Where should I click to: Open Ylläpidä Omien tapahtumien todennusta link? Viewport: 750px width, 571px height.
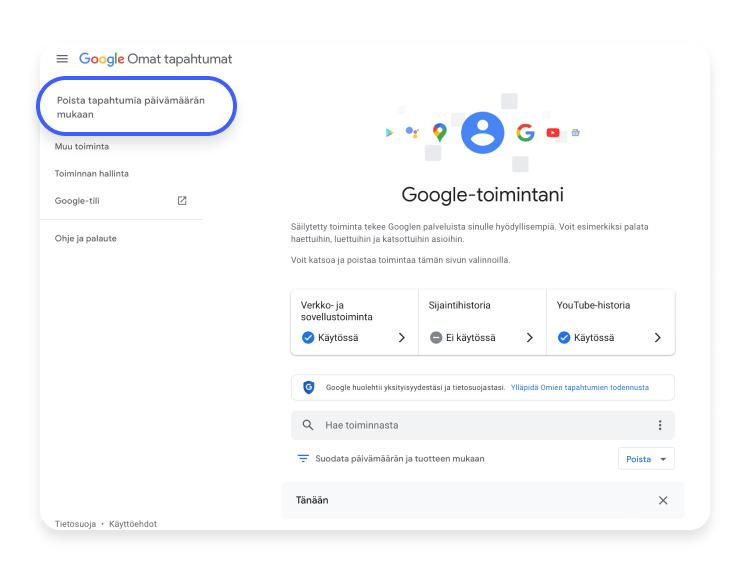click(x=580, y=387)
